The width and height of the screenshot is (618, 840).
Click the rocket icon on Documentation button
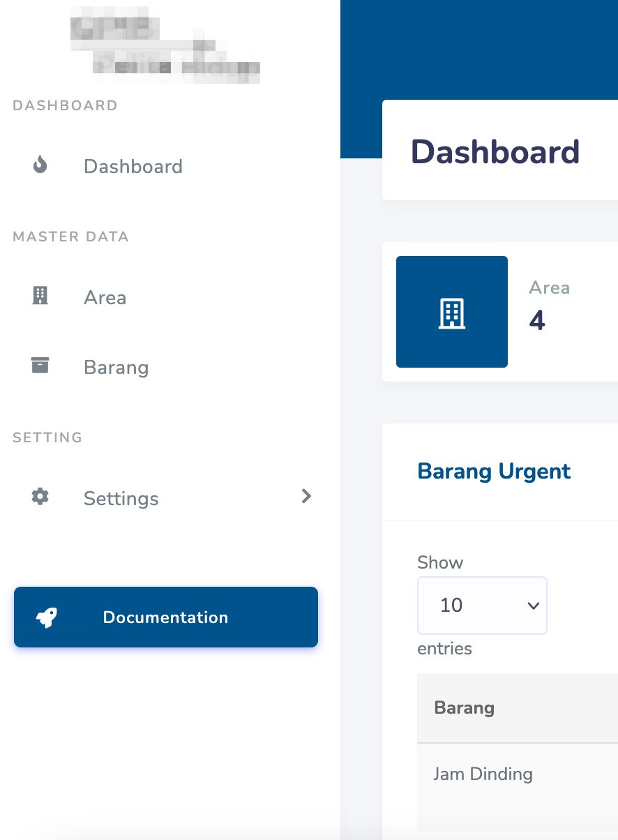46,617
